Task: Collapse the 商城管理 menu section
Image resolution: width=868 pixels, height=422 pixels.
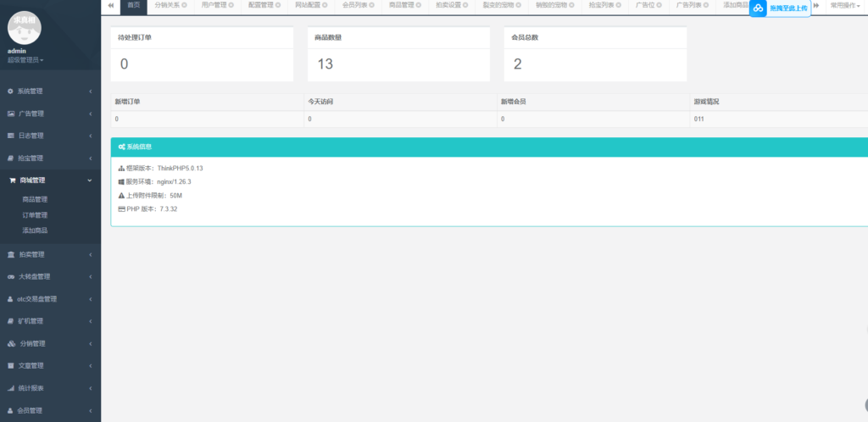Action: click(x=90, y=180)
